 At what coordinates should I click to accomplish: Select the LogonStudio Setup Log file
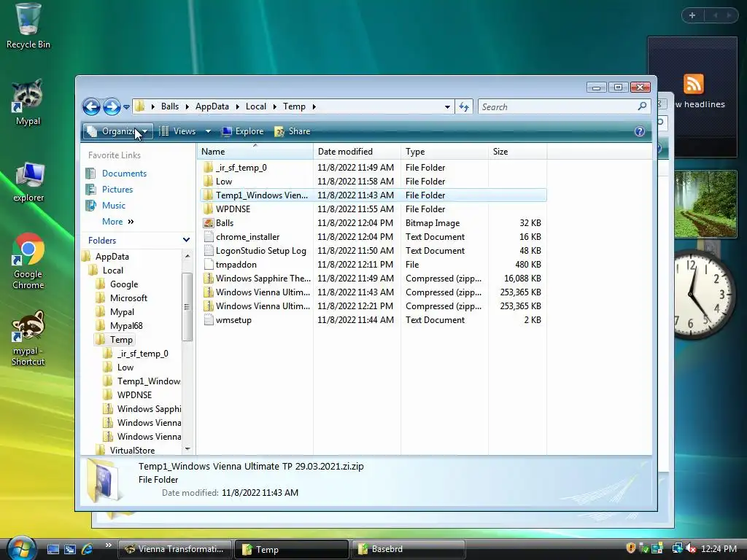click(x=373, y=251)
